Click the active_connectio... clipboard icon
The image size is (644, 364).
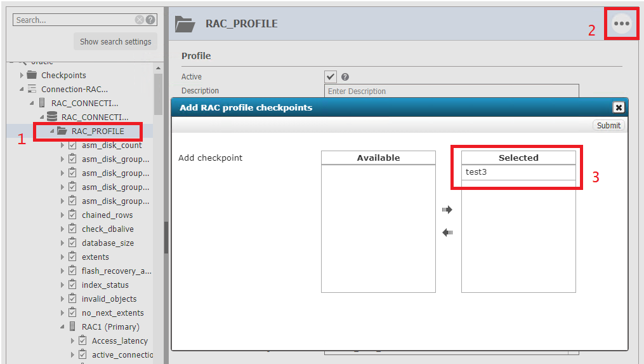click(82, 354)
